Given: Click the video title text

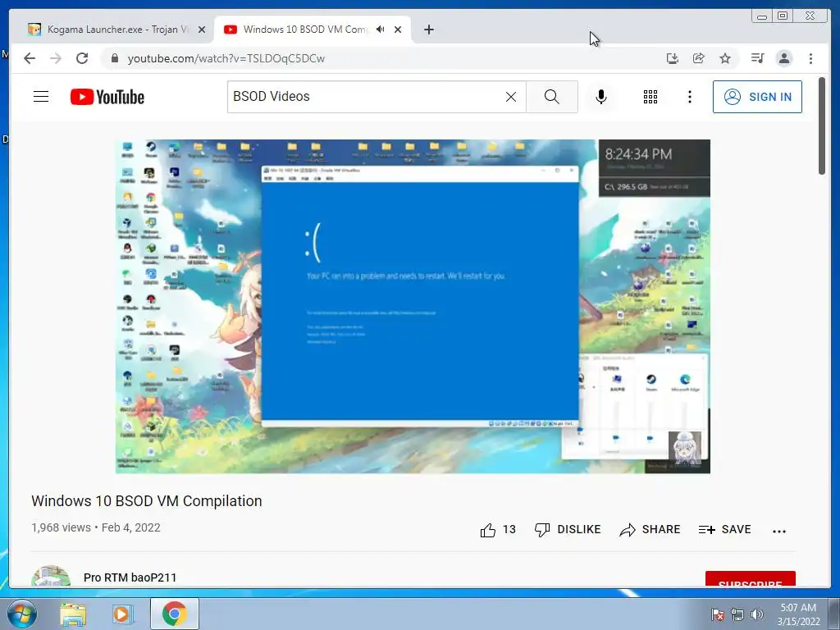Looking at the screenshot, I should (x=147, y=501).
